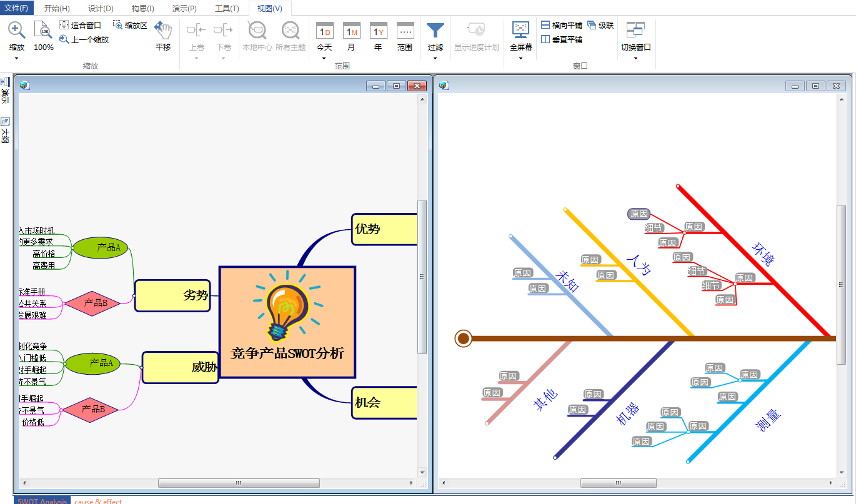This screenshot has width=856, height=504.
Task: Expand the 今天 today dropdown arrow
Action: (324, 58)
